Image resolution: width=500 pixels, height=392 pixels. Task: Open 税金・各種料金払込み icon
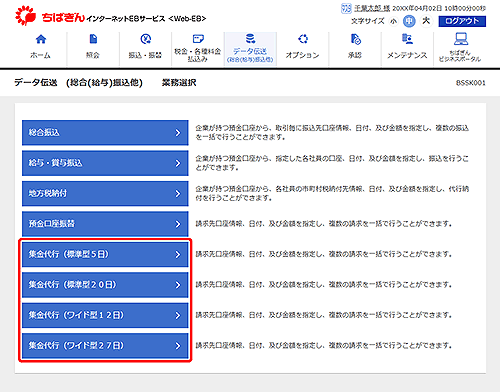click(198, 39)
